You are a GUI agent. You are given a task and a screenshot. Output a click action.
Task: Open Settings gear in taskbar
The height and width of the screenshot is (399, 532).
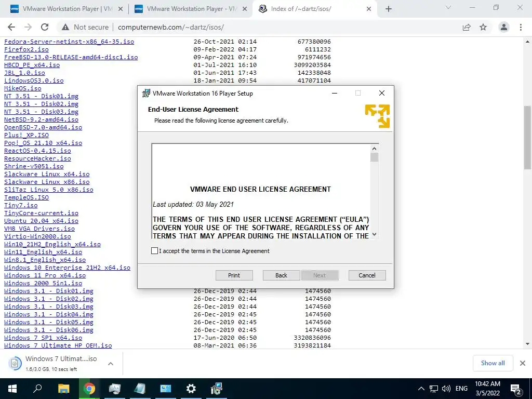(x=191, y=389)
